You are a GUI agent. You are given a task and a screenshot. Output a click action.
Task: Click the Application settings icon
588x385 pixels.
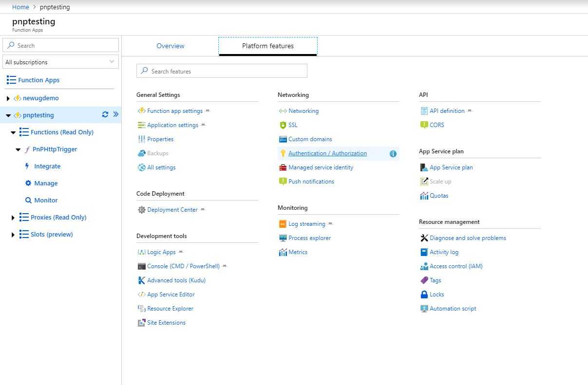pyautogui.click(x=142, y=125)
